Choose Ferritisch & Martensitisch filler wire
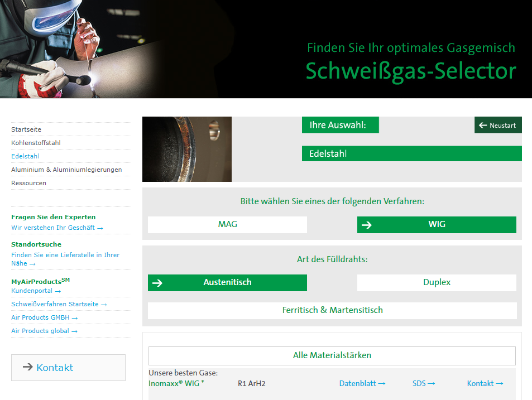 point(332,311)
